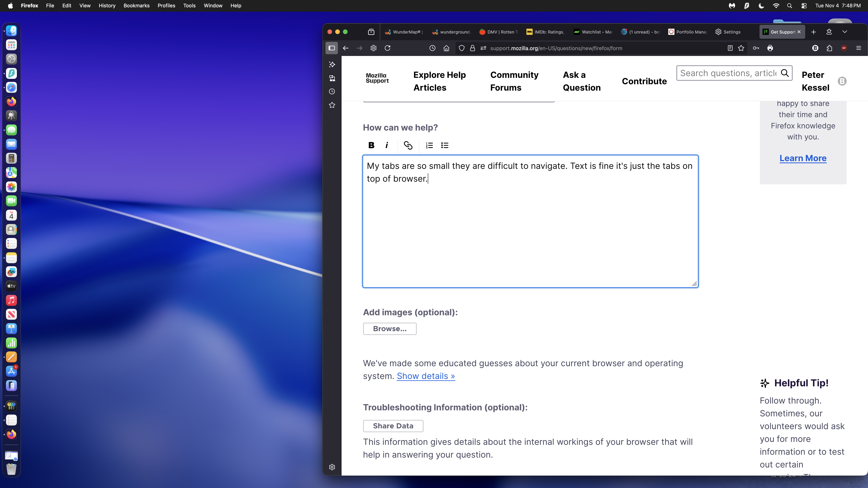The height and width of the screenshot is (488, 868).
Task: Toggle reader view in the address bar
Action: coord(730,48)
